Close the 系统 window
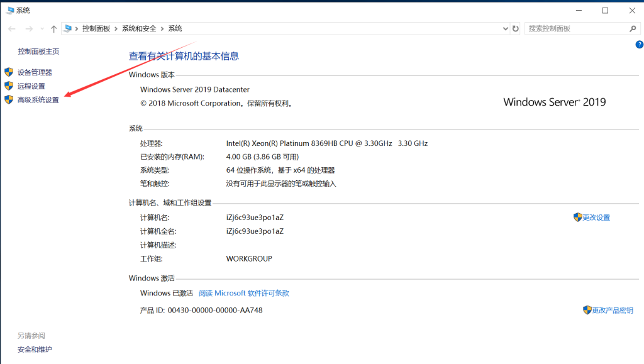The width and height of the screenshot is (644, 364). point(632,10)
